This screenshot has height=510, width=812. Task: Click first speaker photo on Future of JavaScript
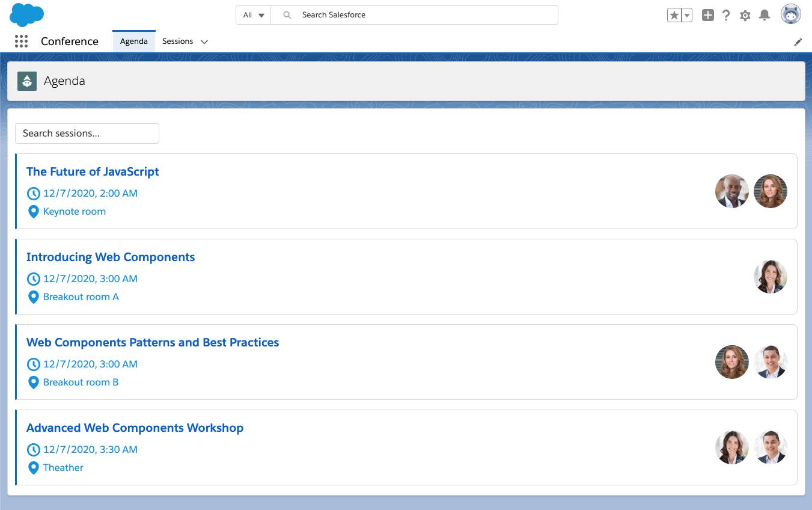(x=732, y=191)
